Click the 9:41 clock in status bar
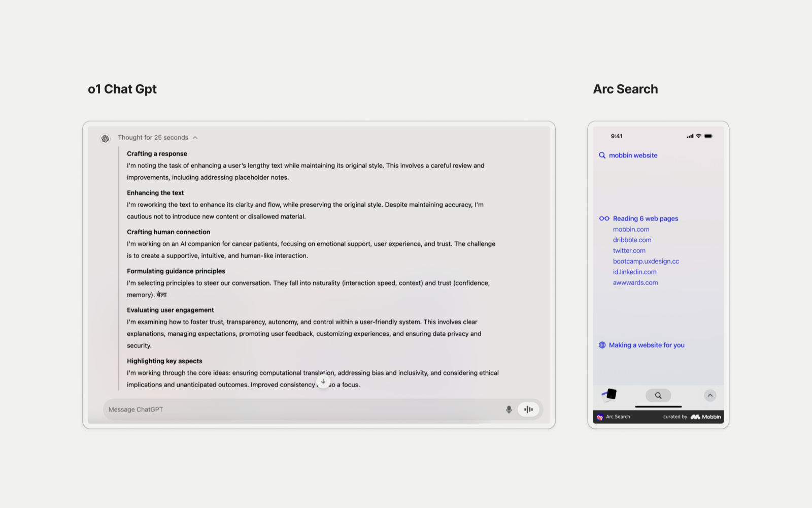812x508 pixels. point(617,136)
